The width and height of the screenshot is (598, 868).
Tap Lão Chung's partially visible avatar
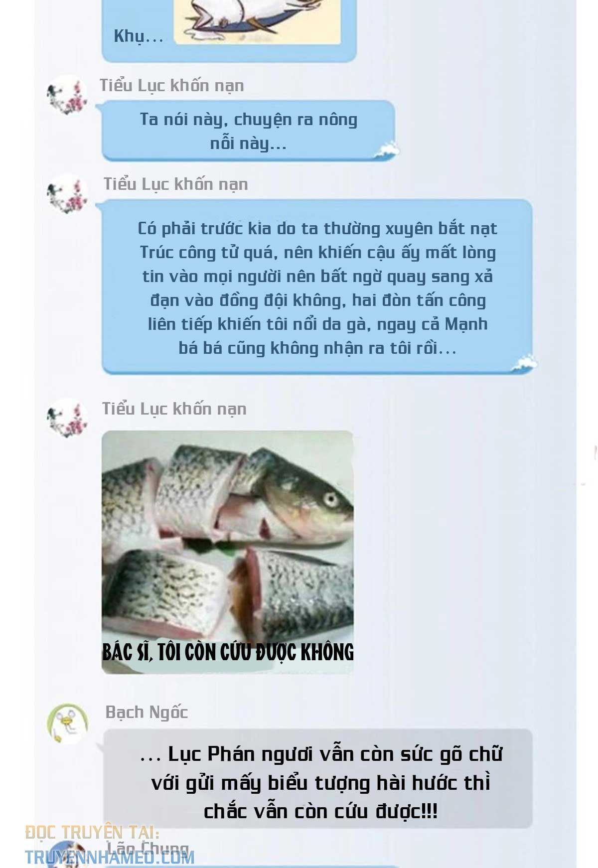point(67,855)
